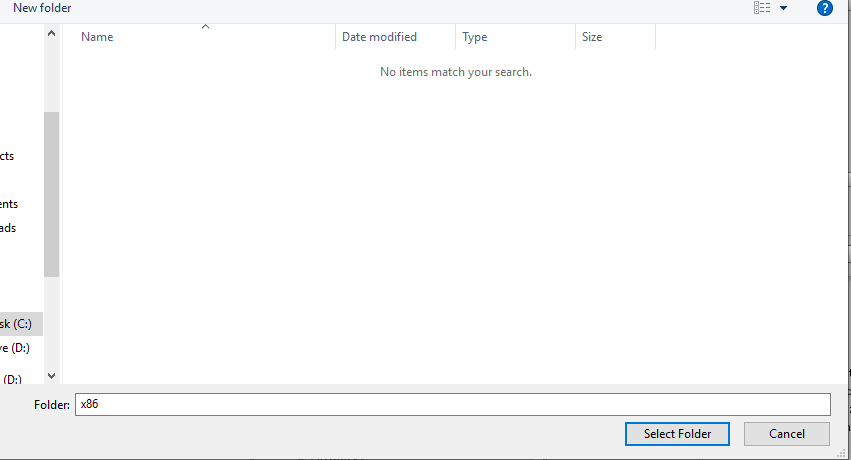Click the navigation pane scrollbar thumb
This screenshot has width=851, height=460.
pos(52,193)
